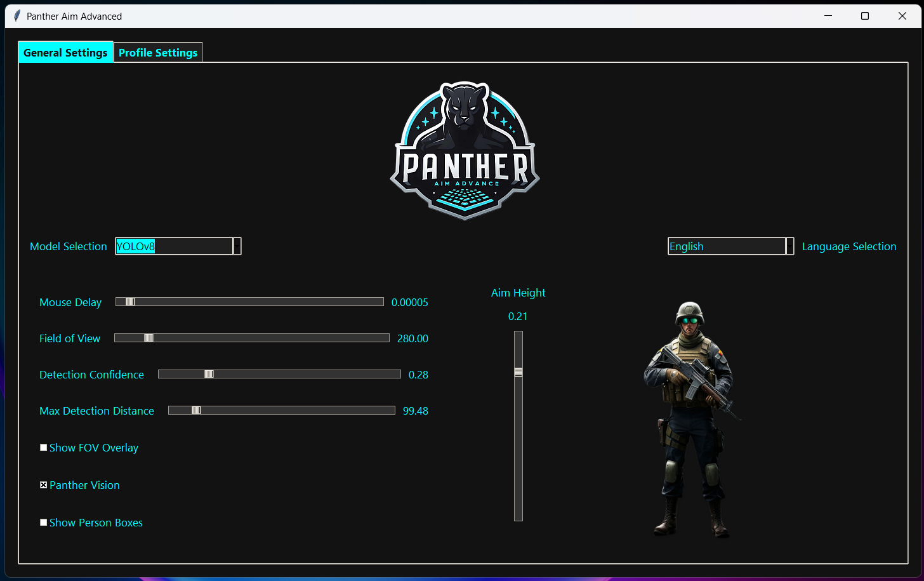Screen dimensions: 924x581
Task: Click the Aim Height vertical slider handle
Action: [x=518, y=372]
